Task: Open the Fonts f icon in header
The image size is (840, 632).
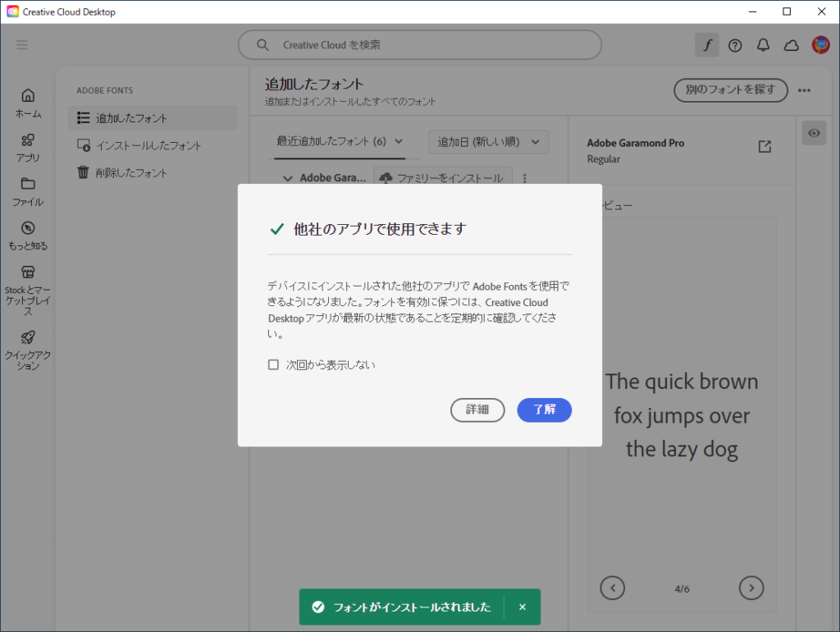Action: tap(706, 45)
